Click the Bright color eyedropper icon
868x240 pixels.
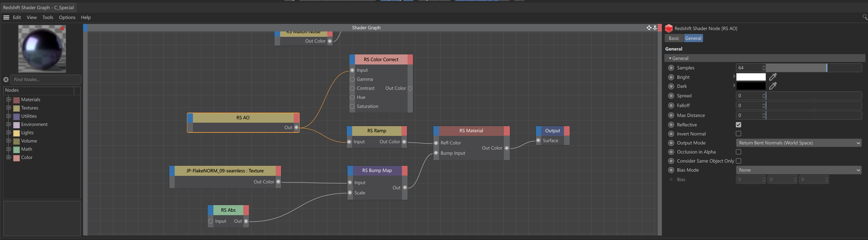[773, 77]
